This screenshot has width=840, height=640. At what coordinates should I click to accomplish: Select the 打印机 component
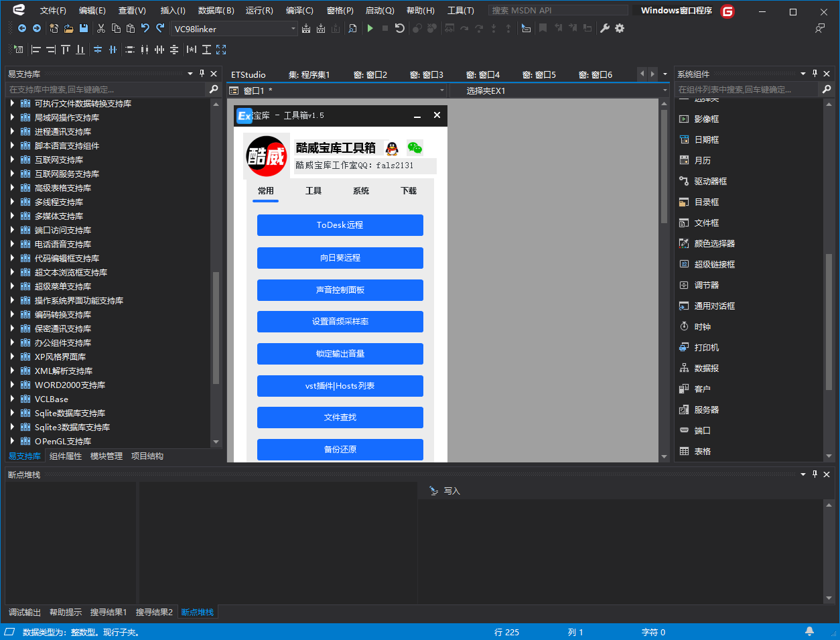pyautogui.click(x=706, y=347)
